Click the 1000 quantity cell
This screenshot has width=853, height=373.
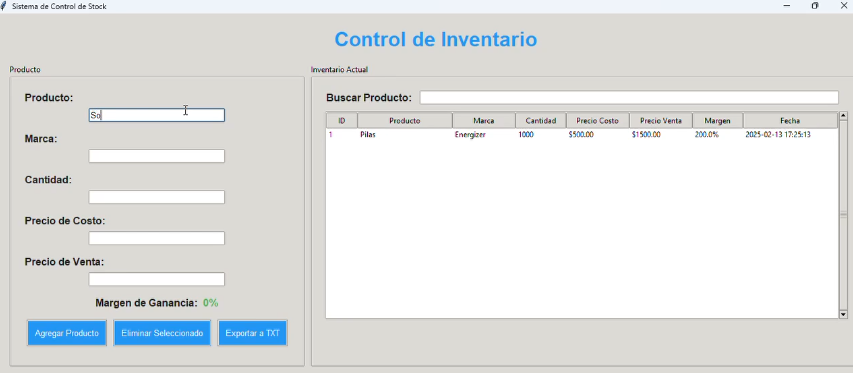tap(526, 134)
